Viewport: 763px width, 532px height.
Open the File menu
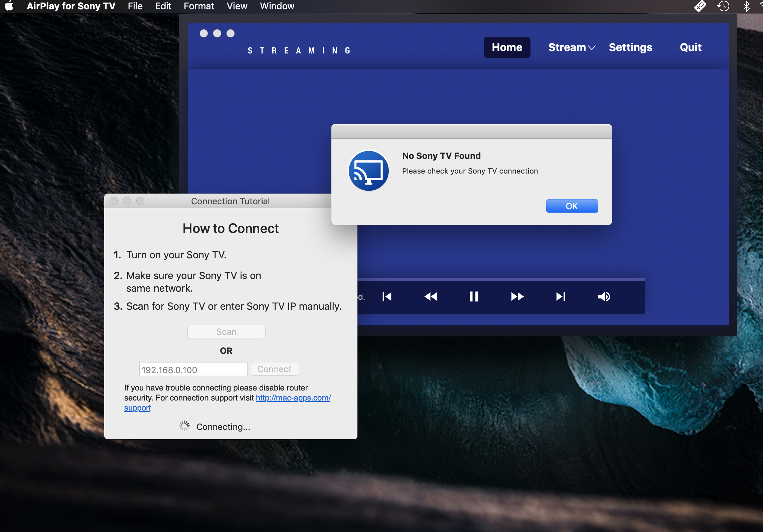tap(135, 6)
